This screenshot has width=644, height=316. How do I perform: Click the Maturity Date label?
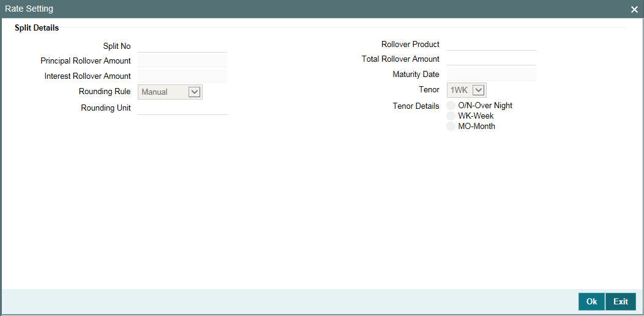tap(416, 75)
